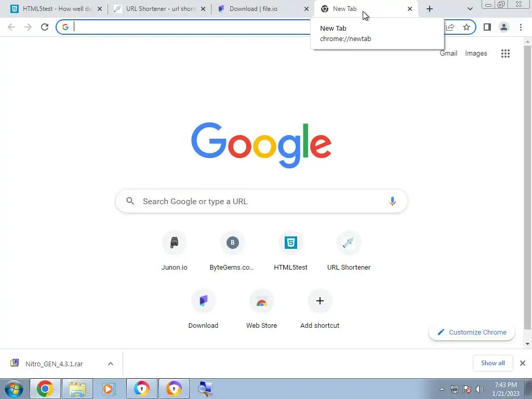Open the downloaded Nitro_GEN_4.3.1.rar file
The width and height of the screenshot is (532, 399).
[54, 364]
